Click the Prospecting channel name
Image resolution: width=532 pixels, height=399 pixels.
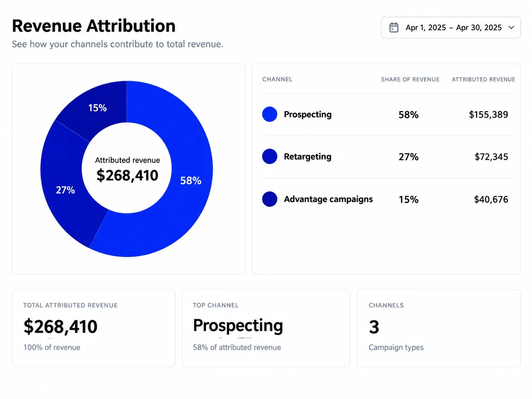[x=307, y=114]
